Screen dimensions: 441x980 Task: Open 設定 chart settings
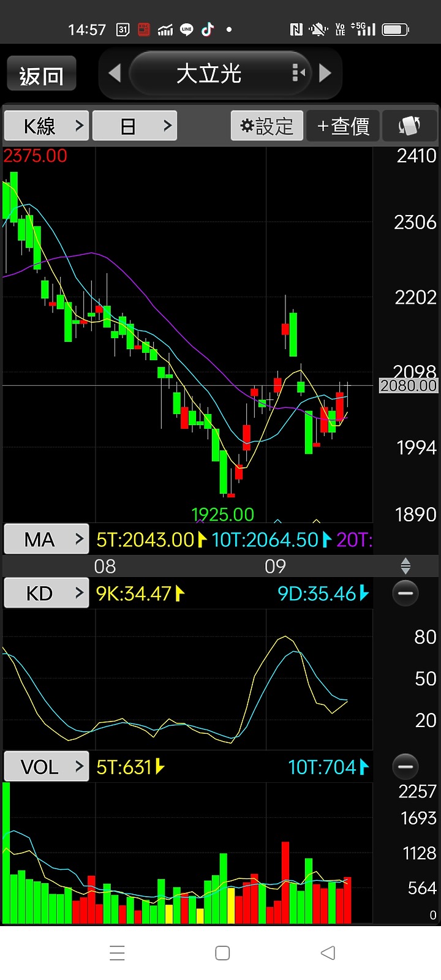267,126
